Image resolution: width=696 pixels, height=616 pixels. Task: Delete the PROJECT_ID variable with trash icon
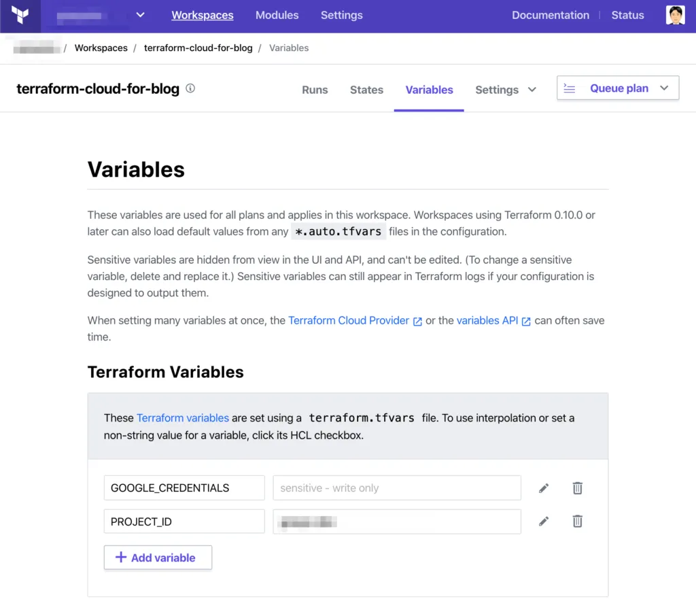577,521
